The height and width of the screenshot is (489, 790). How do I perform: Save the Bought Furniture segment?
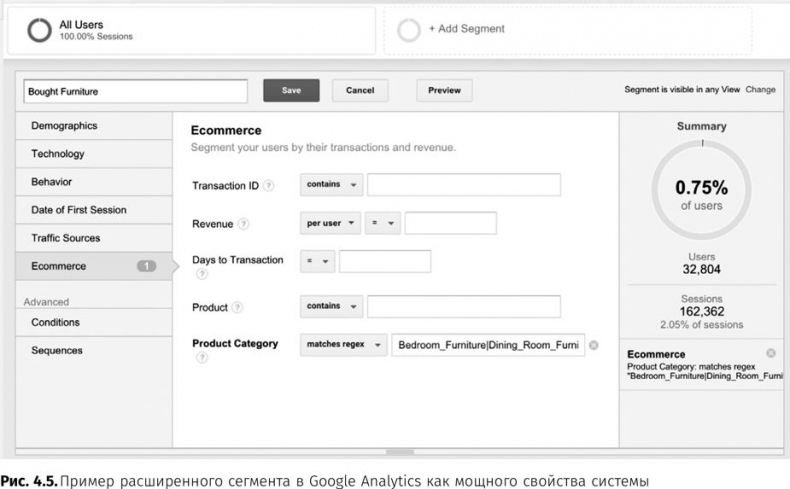pyautogui.click(x=291, y=90)
